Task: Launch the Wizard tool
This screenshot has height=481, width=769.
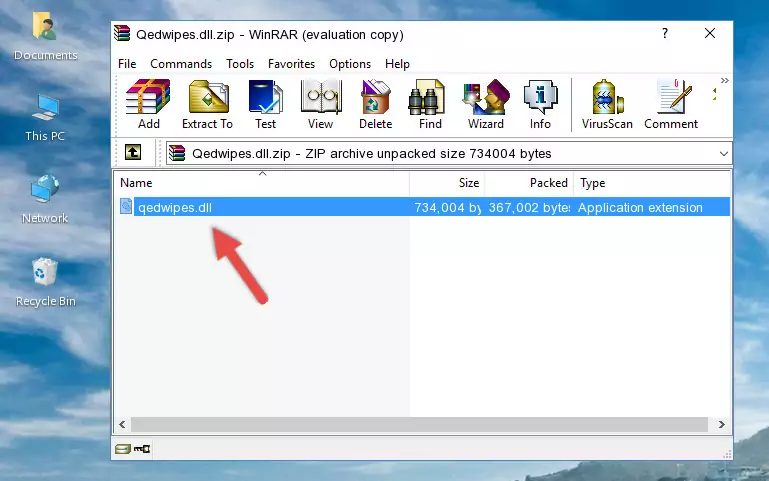Action: (486, 104)
